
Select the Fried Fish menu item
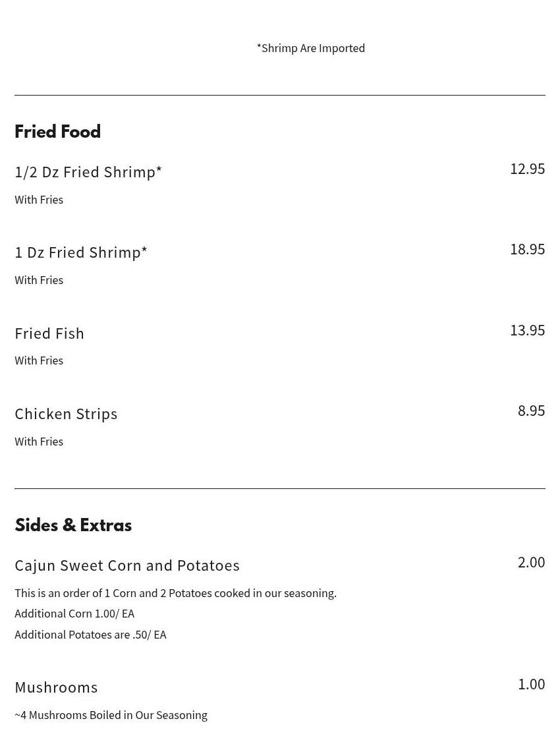(49, 333)
